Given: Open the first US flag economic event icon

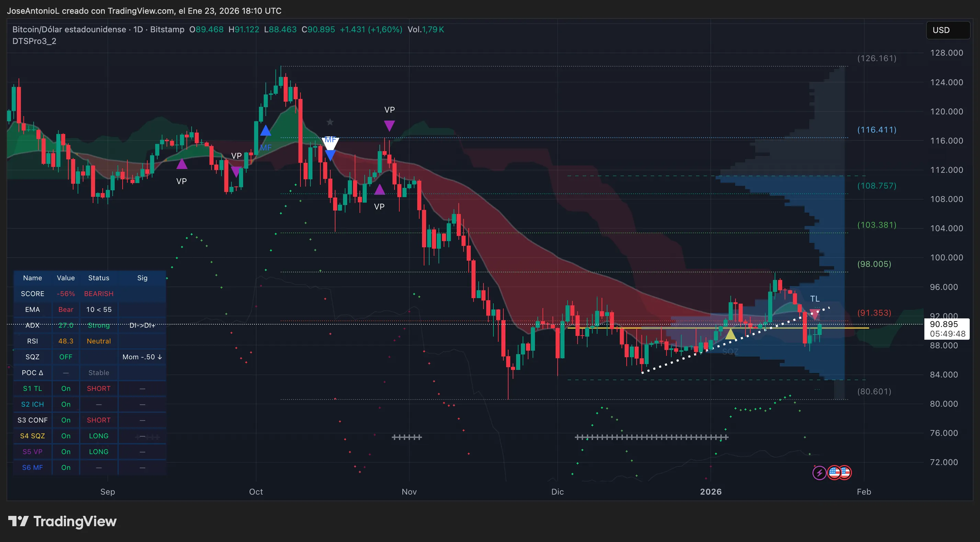Looking at the screenshot, I should (x=834, y=473).
